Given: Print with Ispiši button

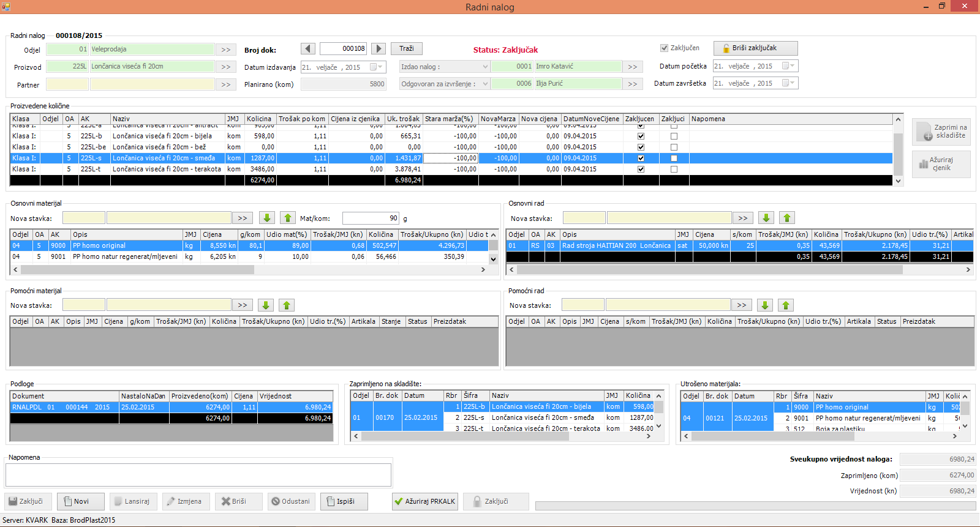Looking at the screenshot, I should [x=344, y=501].
